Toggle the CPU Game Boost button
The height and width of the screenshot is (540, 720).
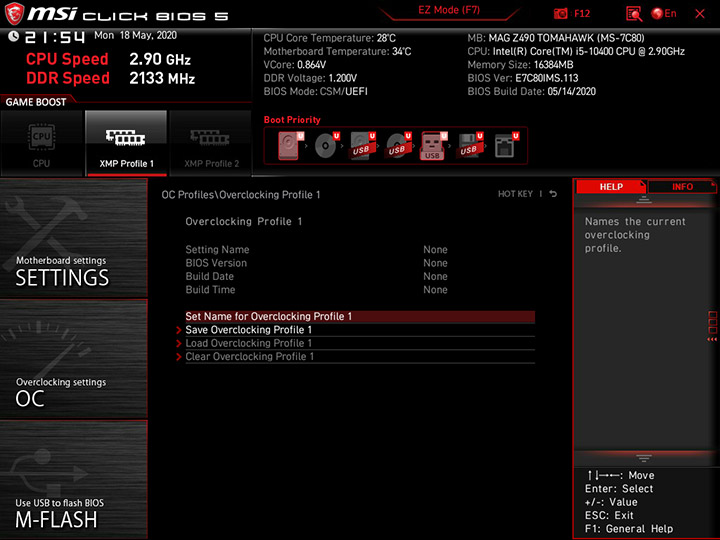(42, 143)
